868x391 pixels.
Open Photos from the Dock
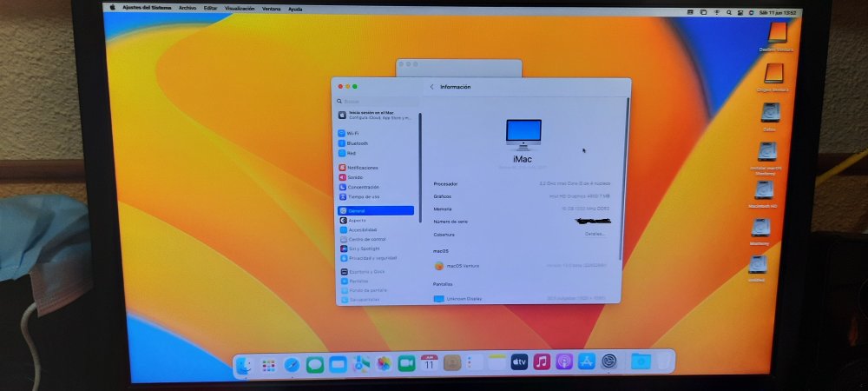(x=384, y=363)
